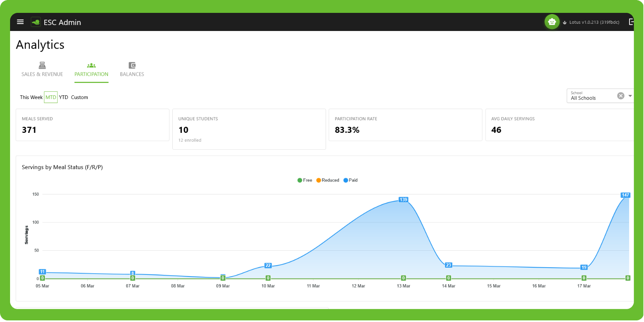Click the ESC Admin logo icon
Image resolution: width=644 pixels, height=322 pixels.
click(36, 22)
